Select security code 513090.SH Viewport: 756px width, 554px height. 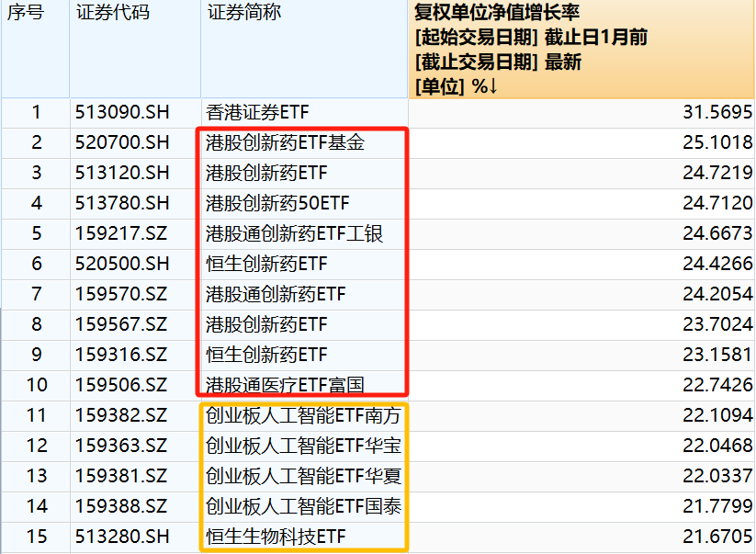(x=122, y=113)
